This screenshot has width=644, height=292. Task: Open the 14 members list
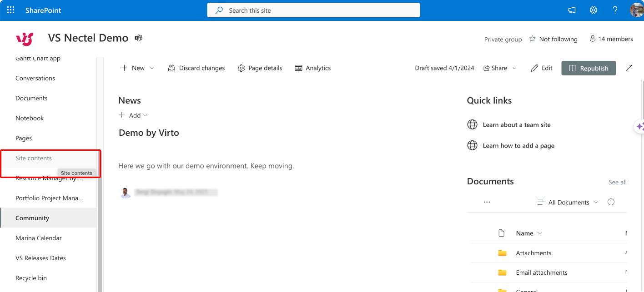coord(611,39)
